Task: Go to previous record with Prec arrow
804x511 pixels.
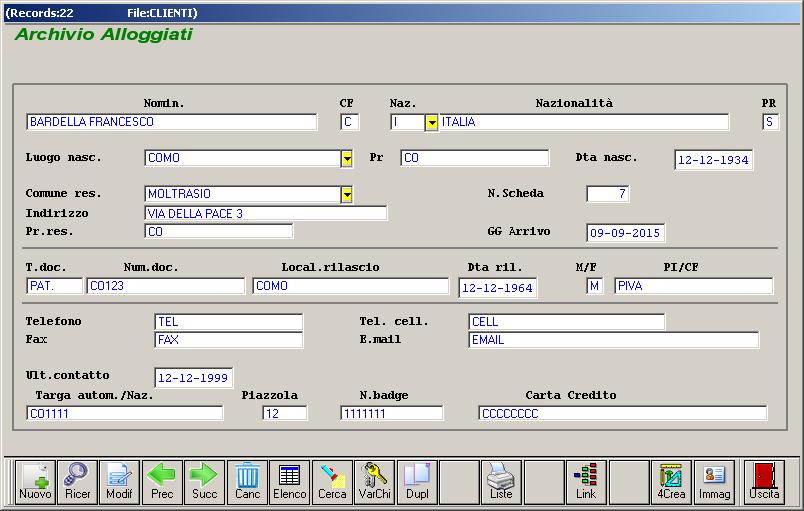Action: [x=162, y=482]
